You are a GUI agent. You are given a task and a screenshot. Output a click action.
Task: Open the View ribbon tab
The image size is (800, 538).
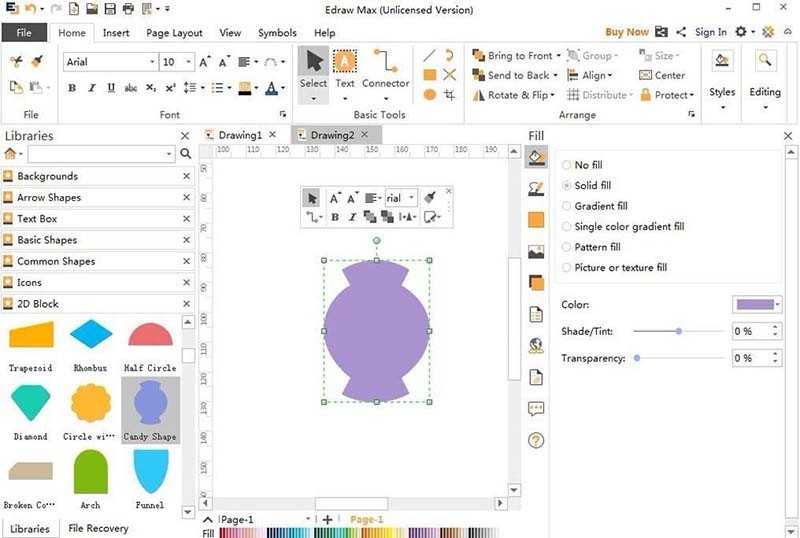click(x=230, y=33)
